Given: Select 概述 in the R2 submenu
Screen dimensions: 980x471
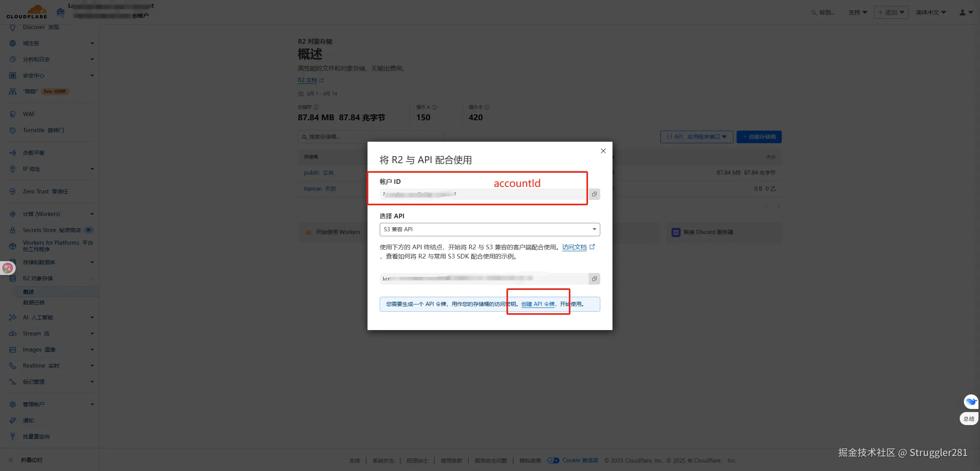Looking at the screenshot, I should (28, 292).
